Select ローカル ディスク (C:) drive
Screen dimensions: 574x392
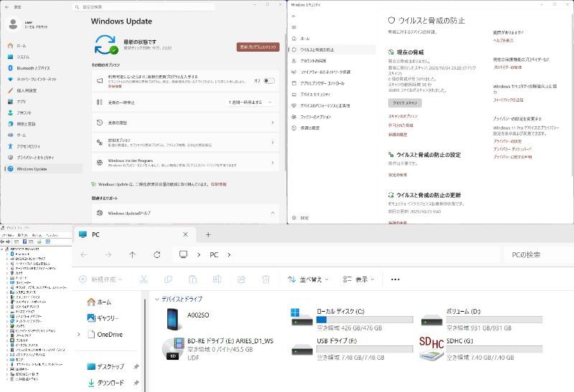pyautogui.click(x=352, y=320)
